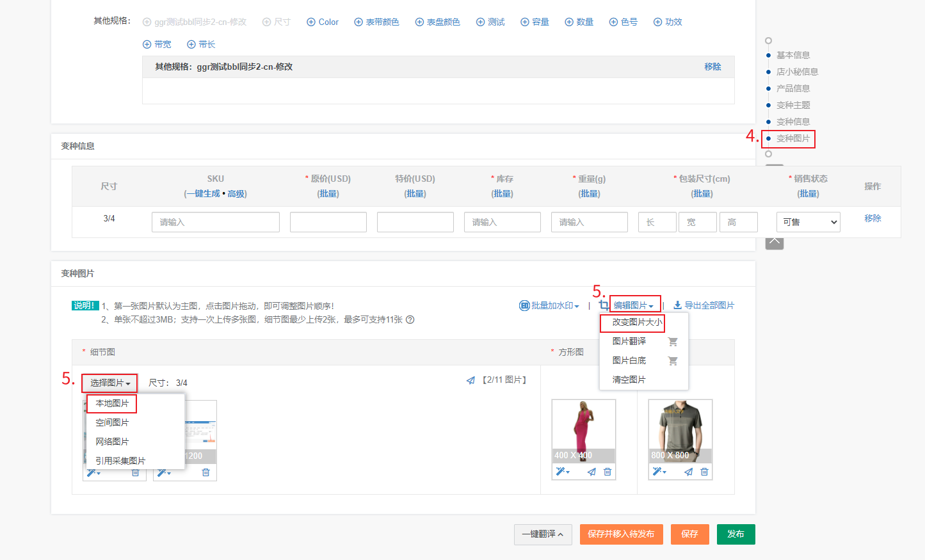
Task: Select the 400 X 400 dress thumbnail
Action: tap(583, 426)
